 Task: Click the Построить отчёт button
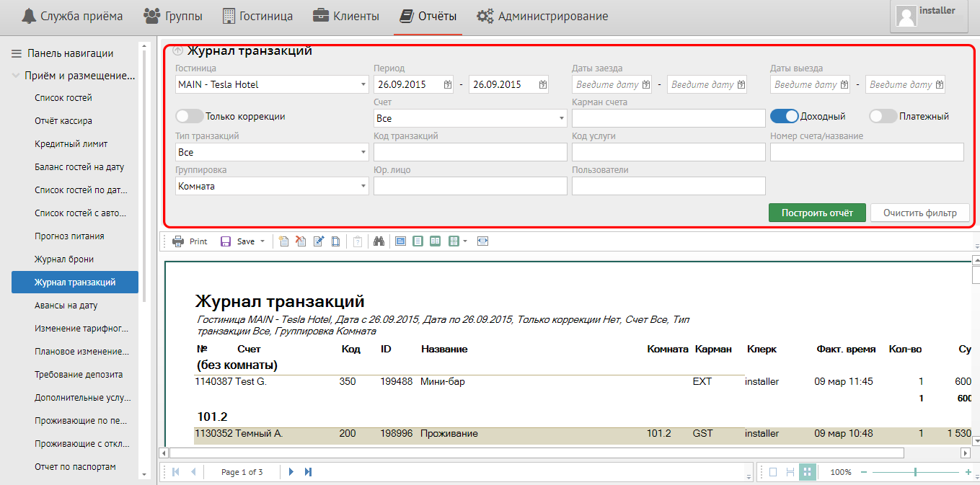pos(817,213)
